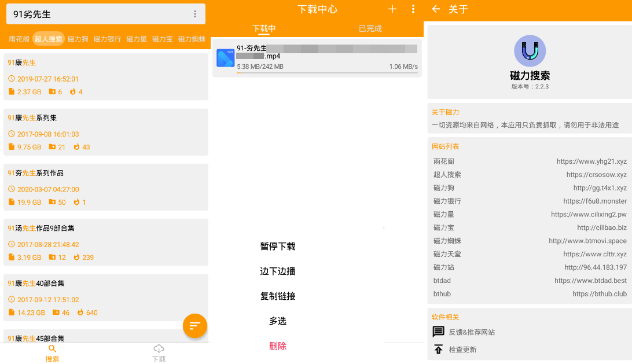Tap the 搜索 bottom navigation icon
The image size is (632, 364).
pos(53,349)
